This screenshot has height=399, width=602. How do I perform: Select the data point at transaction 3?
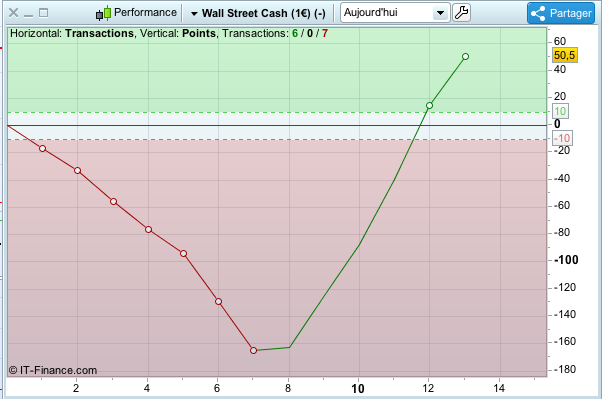pyautogui.click(x=114, y=201)
